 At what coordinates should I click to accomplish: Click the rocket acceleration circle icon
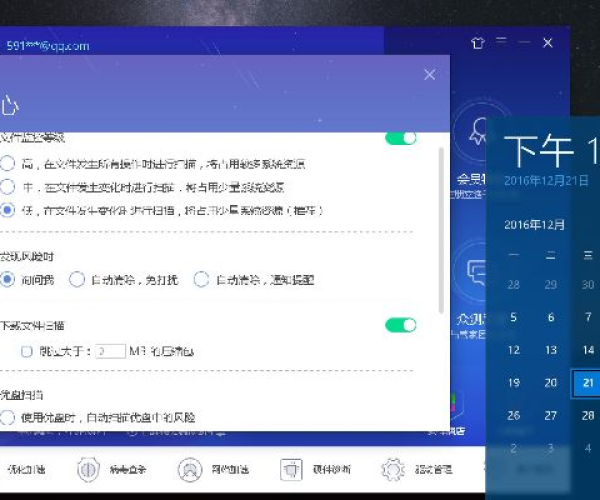click(x=190, y=469)
